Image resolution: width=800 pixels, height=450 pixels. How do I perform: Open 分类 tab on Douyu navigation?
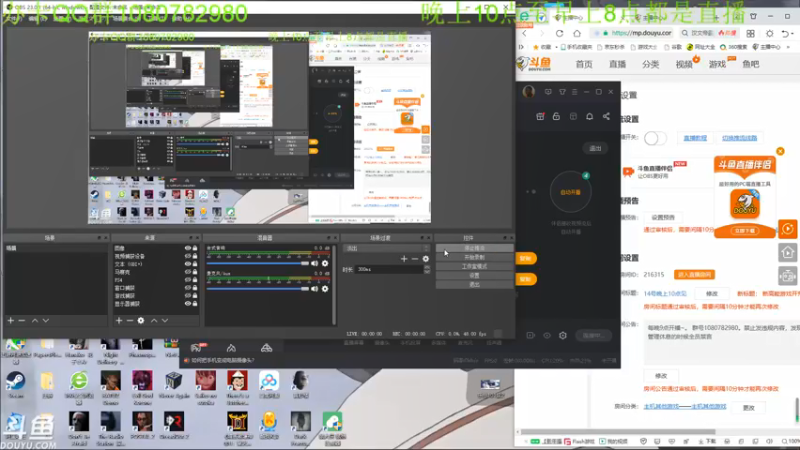click(x=651, y=64)
